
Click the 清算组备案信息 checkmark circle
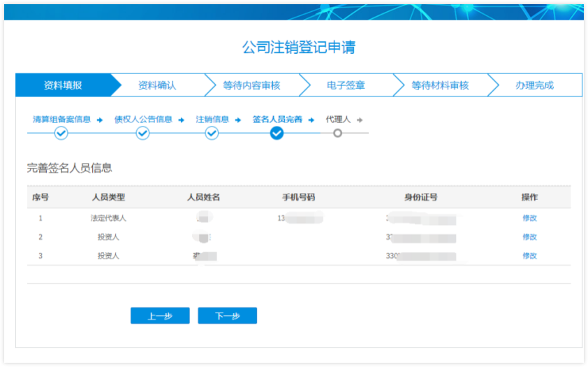[x=61, y=133]
